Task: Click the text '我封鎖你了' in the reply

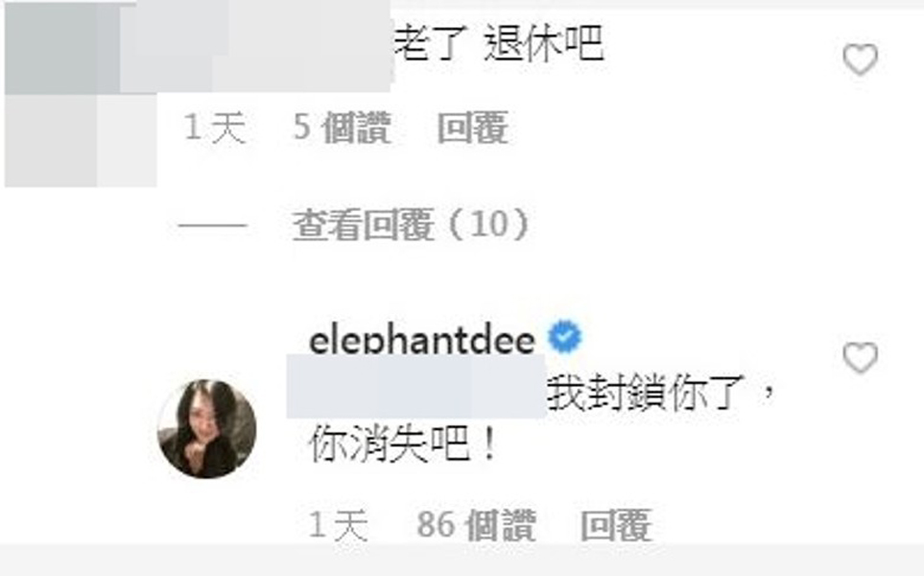Action: tap(644, 392)
